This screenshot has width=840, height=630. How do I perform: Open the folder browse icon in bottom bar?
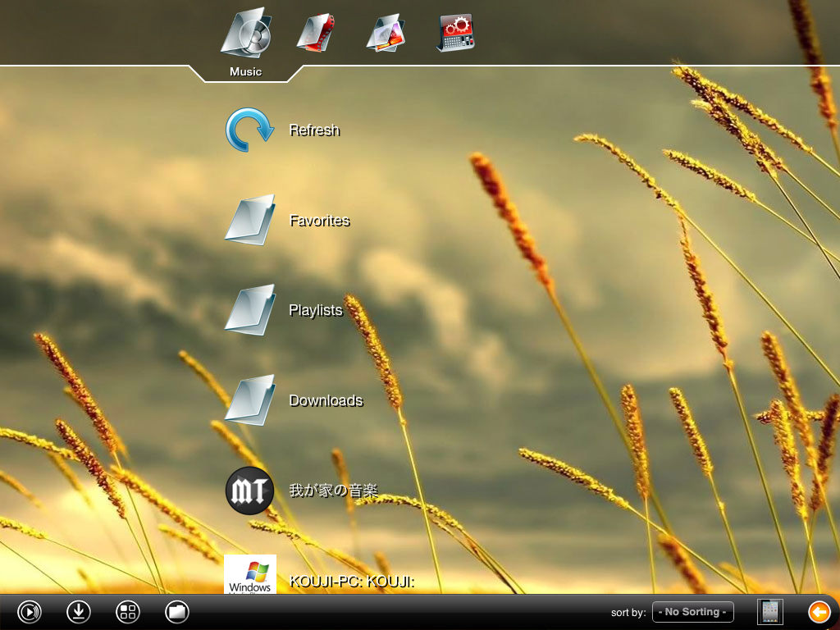177,612
